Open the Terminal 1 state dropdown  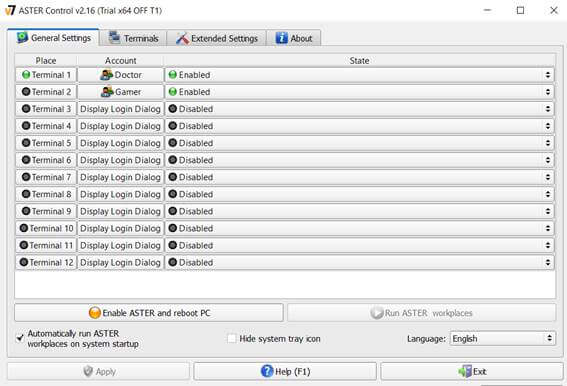pos(359,75)
